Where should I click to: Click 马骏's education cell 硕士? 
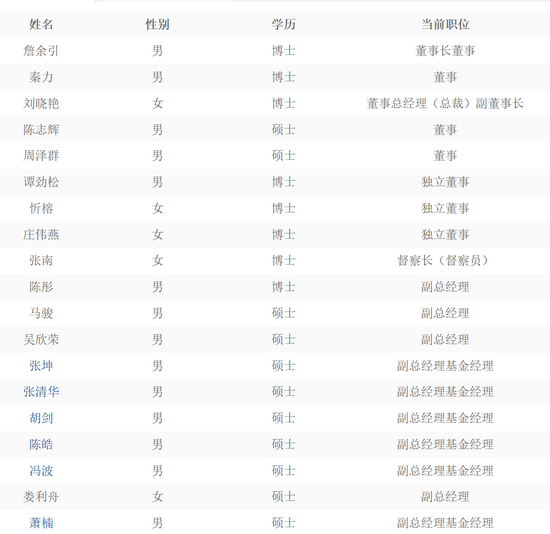[x=283, y=313]
